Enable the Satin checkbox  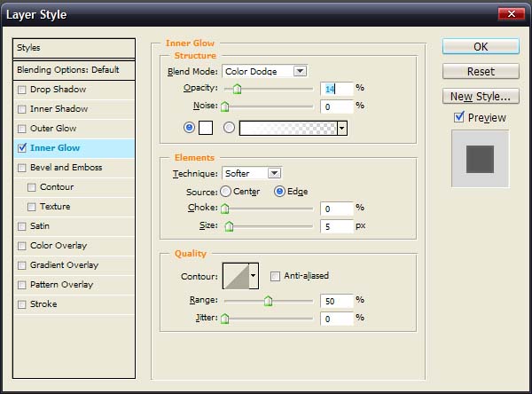(x=21, y=226)
